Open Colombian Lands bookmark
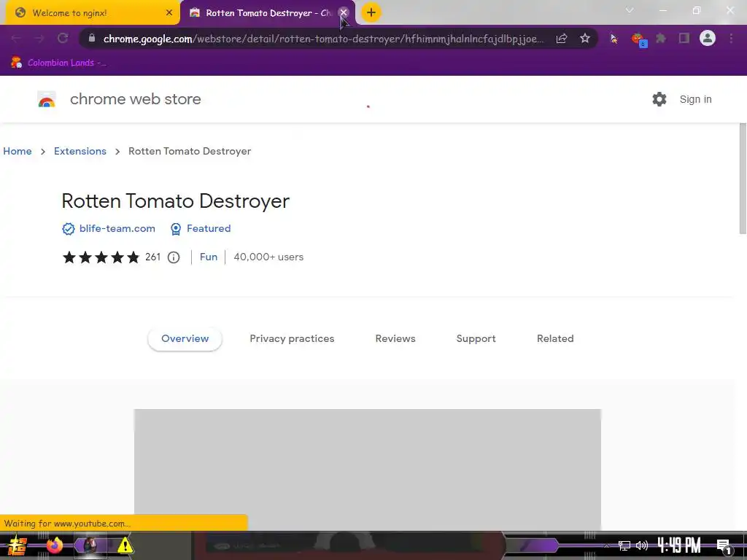This screenshot has width=747, height=560. pos(58,63)
